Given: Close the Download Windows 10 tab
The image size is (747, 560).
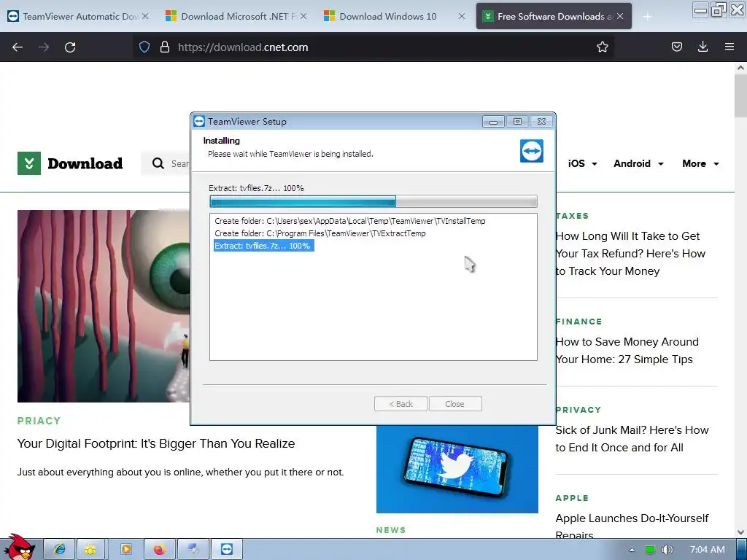Looking at the screenshot, I should coord(462,16).
